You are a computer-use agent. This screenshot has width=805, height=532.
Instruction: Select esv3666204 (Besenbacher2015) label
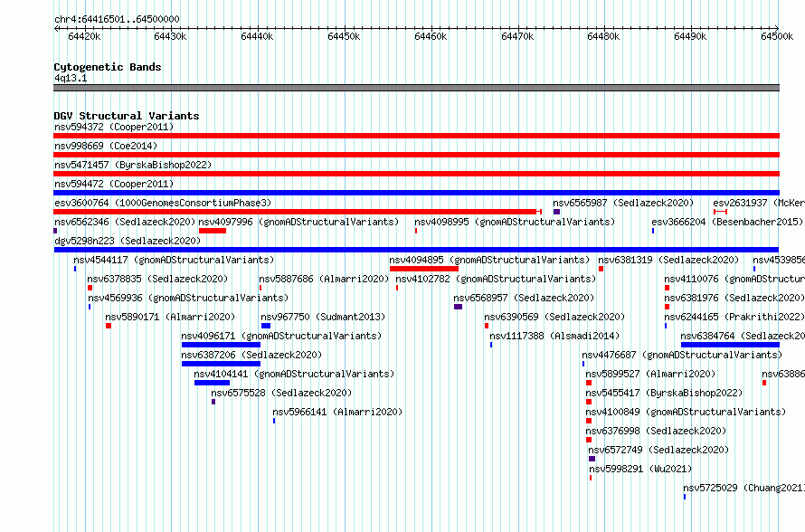(x=727, y=222)
